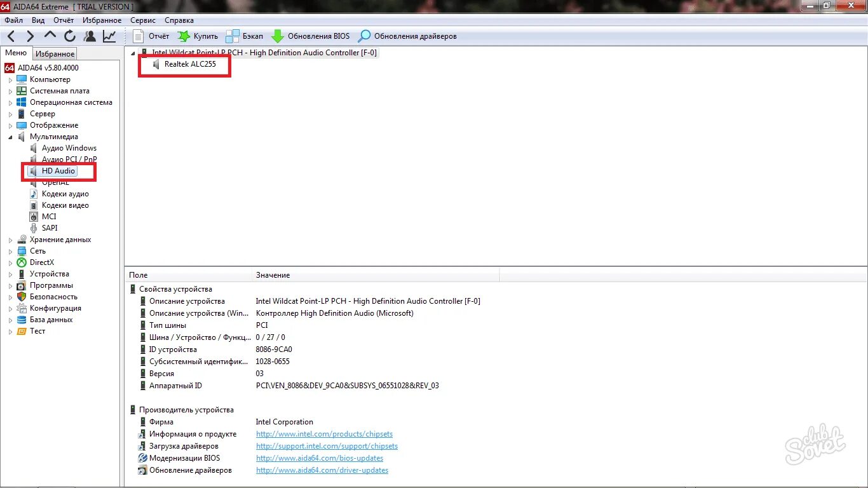
Task: Open the Отчёт menu in menu bar
Action: coord(64,20)
